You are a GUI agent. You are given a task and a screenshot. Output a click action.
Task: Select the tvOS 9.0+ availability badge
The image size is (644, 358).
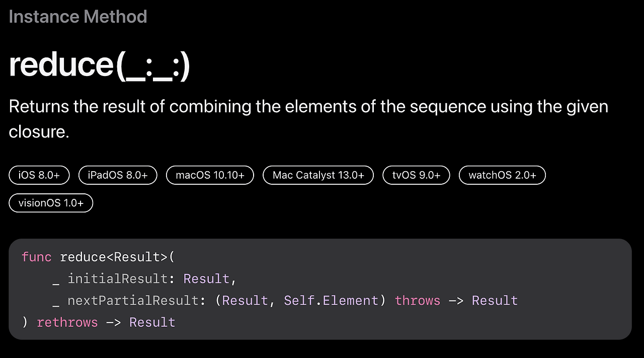417,175
